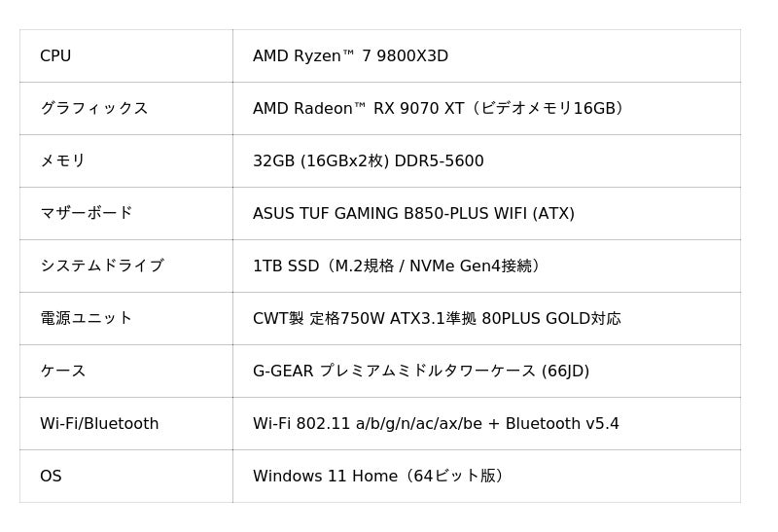The height and width of the screenshot is (532, 778).
Task: Select the Wi-Fi 802.11 Bluetooth v5.4 value
Action: point(436,423)
